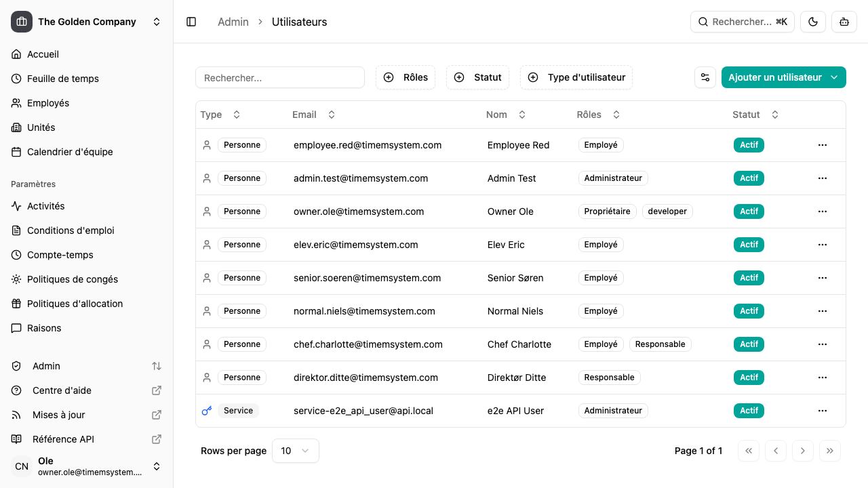Screen dimensions: 868x488
Task: Click the Politiques de congés icon
Action: 16,279
